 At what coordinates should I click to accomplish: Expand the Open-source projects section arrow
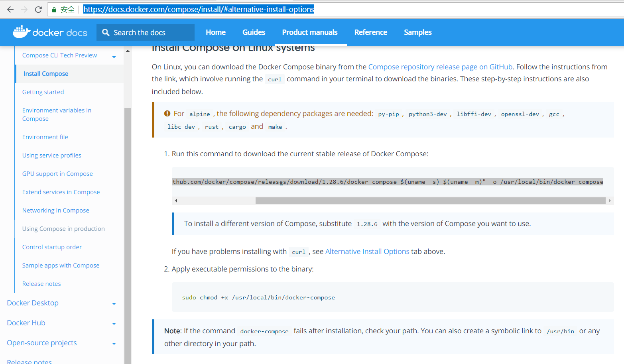pyautogui.click(x=114, y=344)
